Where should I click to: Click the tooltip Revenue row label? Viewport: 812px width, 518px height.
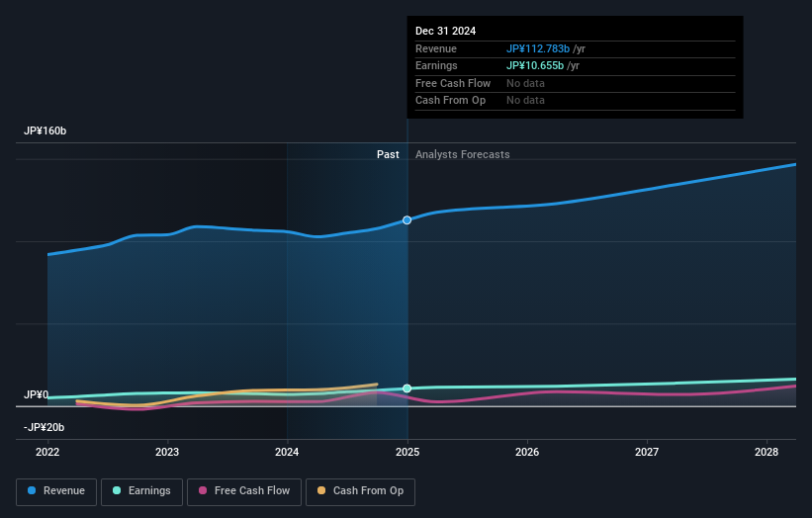coord(436,48)
